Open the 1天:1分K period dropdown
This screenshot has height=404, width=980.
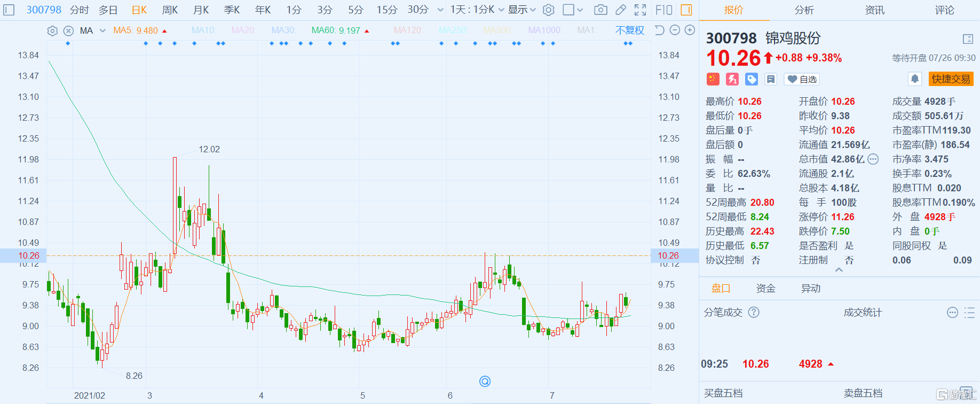(477, 10)
